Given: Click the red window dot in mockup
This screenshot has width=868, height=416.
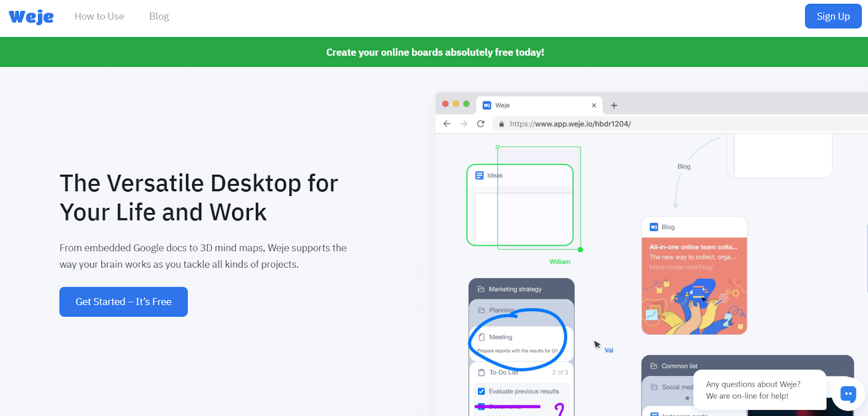Looking at the screenshot, I should [x=445, y=104].
